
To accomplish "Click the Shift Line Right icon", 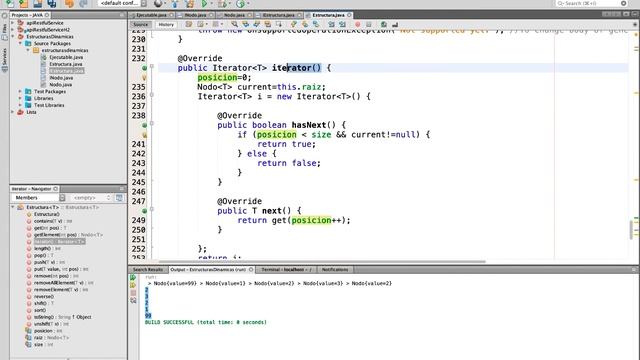I will (342, 24).
